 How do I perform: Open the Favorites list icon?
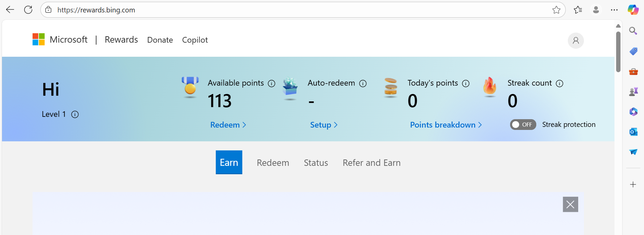578,10
